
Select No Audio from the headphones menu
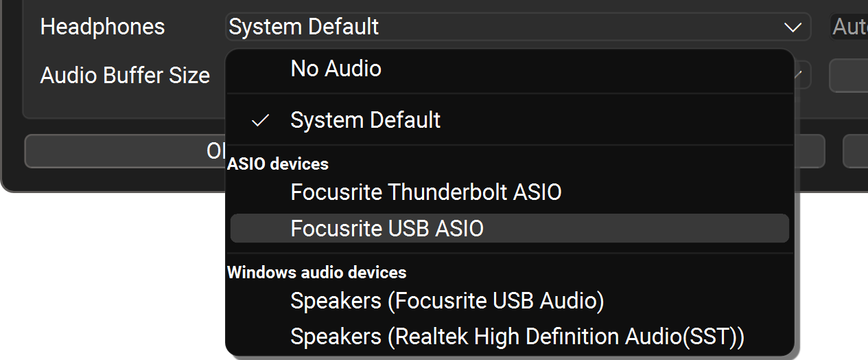tap(336, 69)
